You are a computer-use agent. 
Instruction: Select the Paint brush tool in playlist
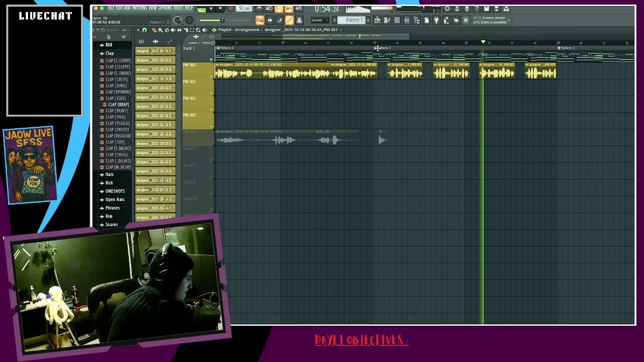pyautogui.click(x=160, y=30)
